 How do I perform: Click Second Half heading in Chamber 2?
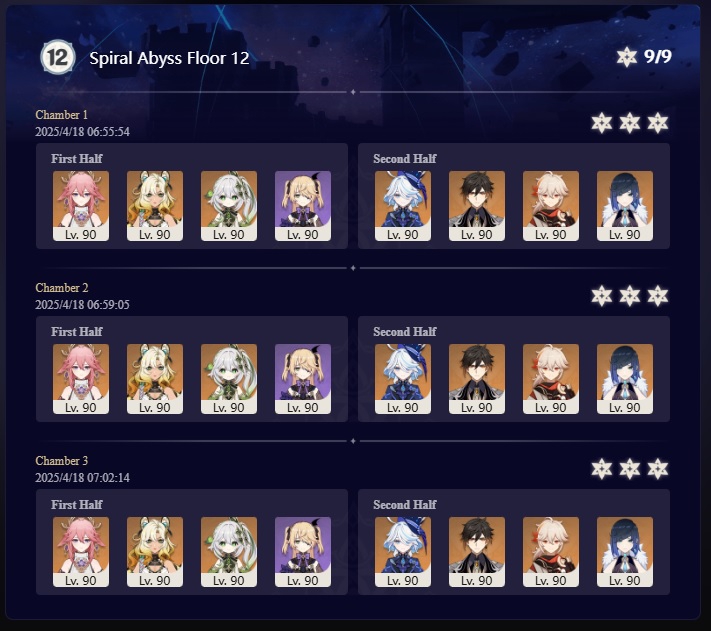[404, 332]
